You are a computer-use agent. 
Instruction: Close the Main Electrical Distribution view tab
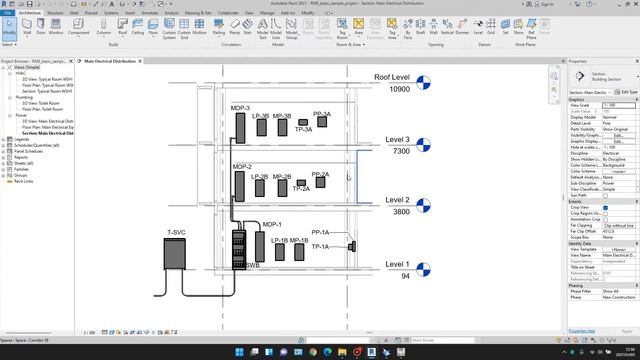(x=140, y=61)
